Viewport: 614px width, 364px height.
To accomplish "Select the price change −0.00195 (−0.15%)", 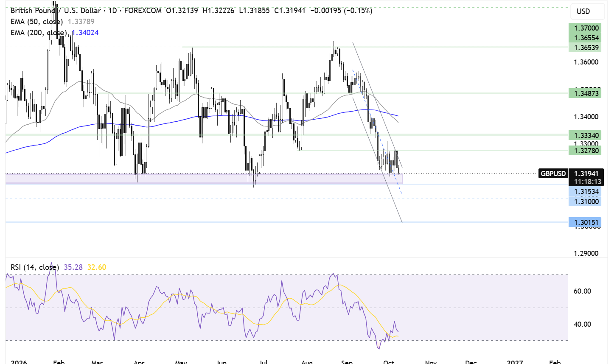I will 341,10.
